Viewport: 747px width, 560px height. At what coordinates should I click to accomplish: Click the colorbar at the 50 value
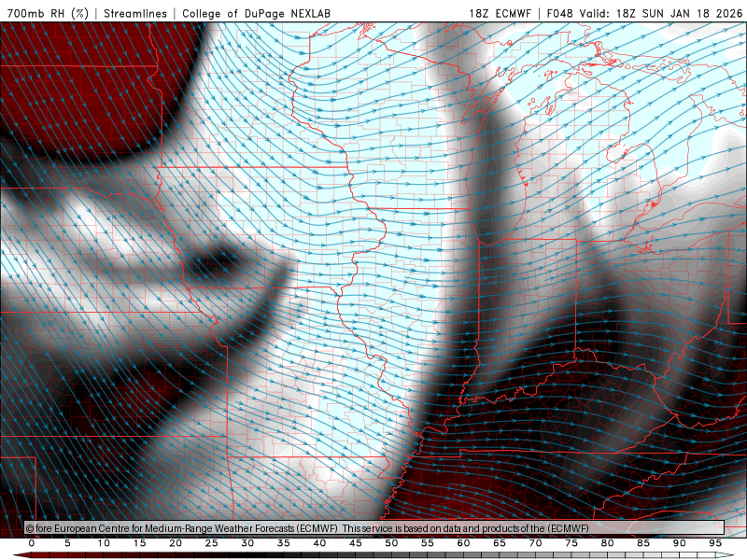391,555
